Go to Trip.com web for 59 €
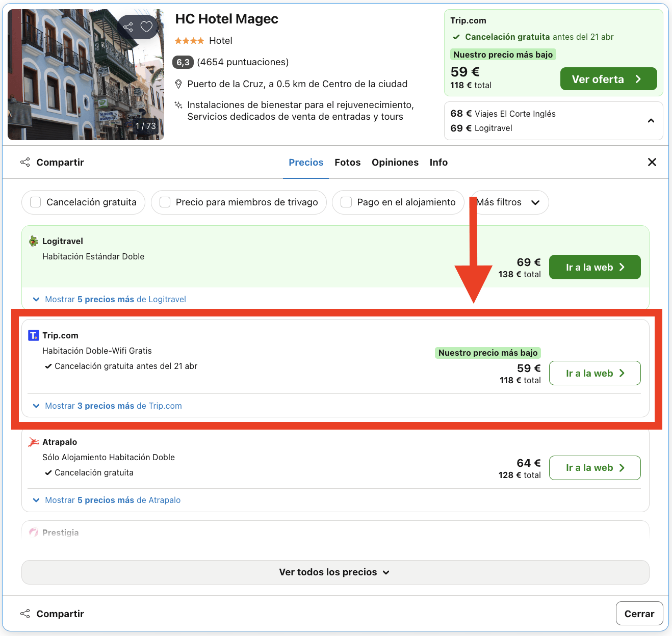The image size is (672, 636). click(595, 373)
